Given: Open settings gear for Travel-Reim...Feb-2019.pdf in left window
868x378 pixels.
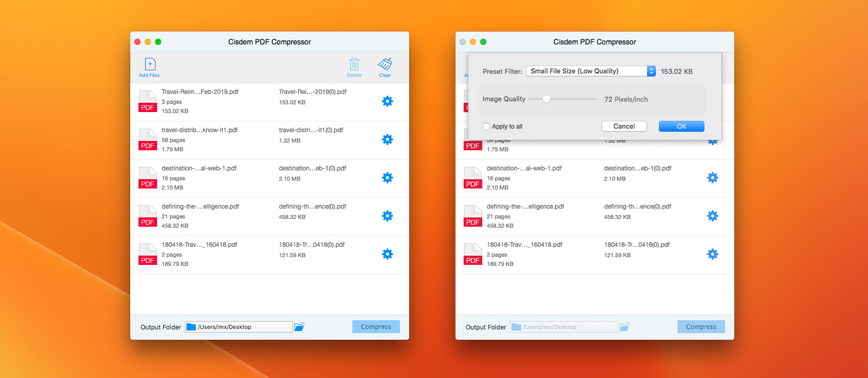Looking at the screenshot, I should click(x=387, y=101).
